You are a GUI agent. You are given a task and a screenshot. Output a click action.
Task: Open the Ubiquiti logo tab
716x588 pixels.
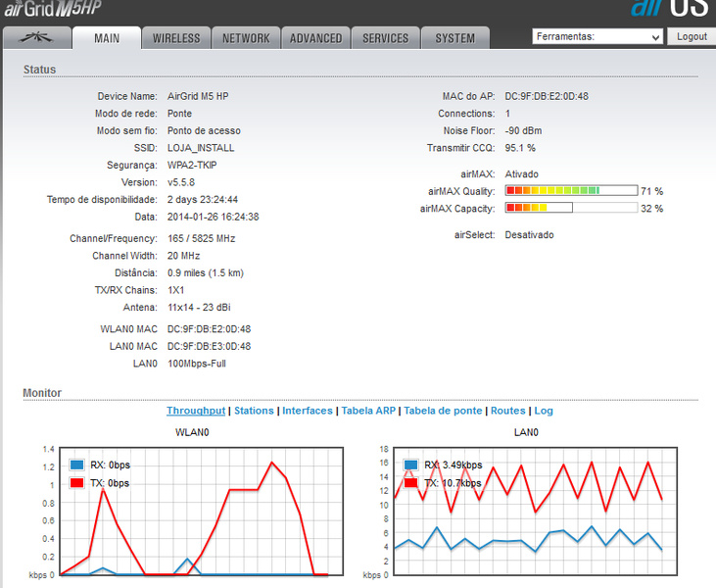38,38
